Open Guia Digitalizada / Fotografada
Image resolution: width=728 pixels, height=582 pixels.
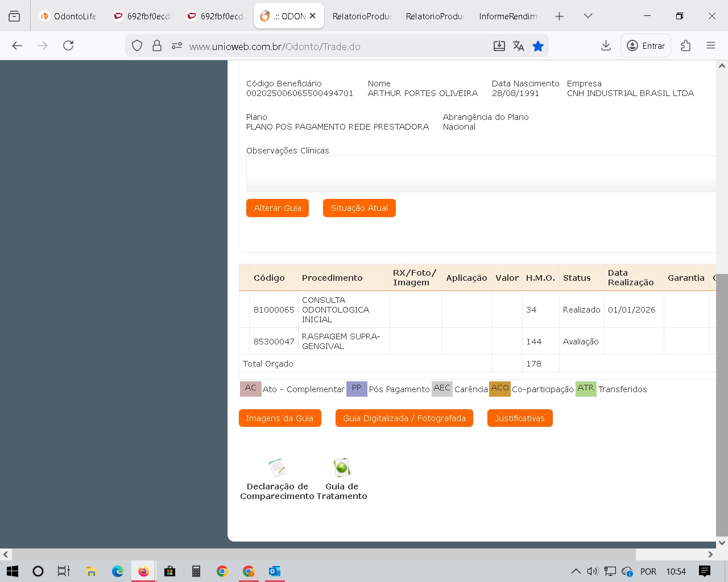point(404,418)
